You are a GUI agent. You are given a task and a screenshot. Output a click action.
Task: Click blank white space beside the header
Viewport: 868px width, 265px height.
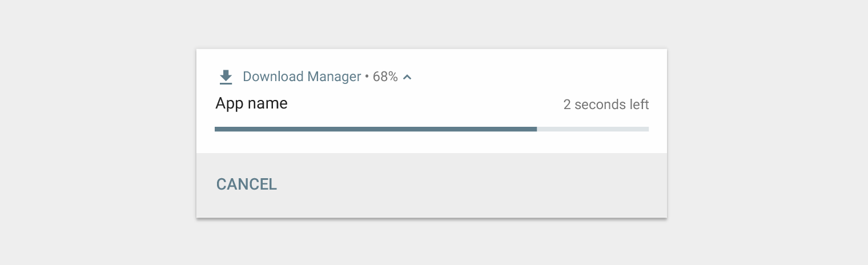point(537,77)
